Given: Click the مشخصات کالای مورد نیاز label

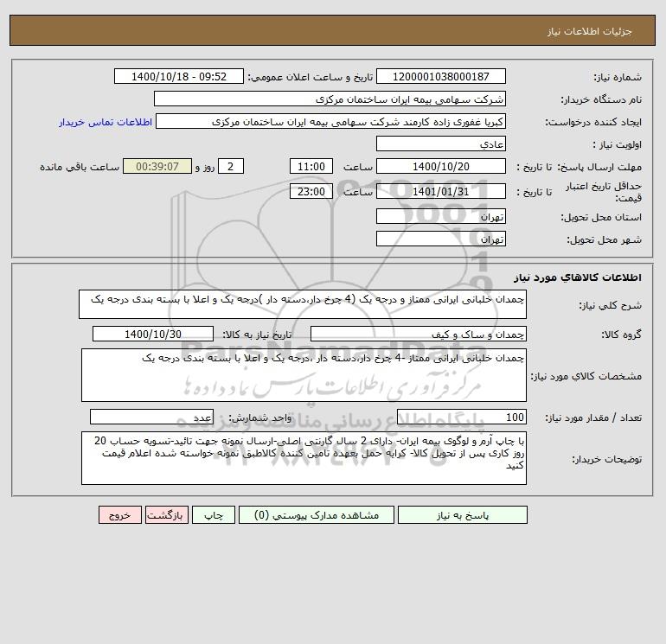Looking at the screenshot, I should (586, 376).
